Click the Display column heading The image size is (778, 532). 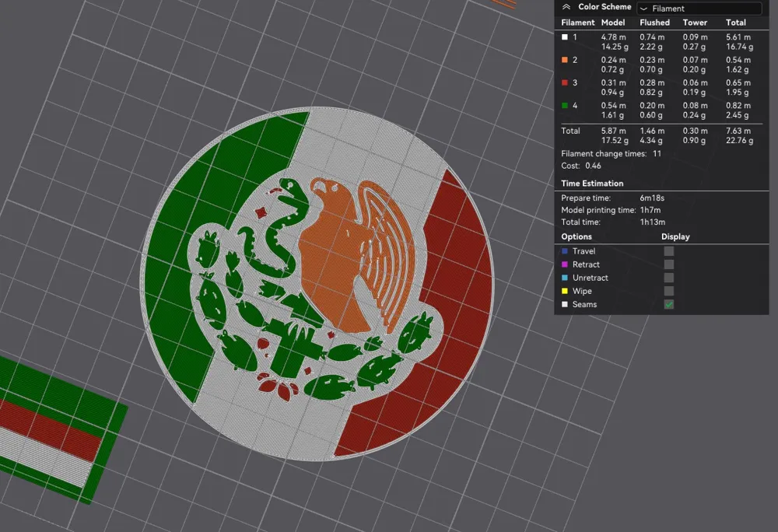pos(675,237)
